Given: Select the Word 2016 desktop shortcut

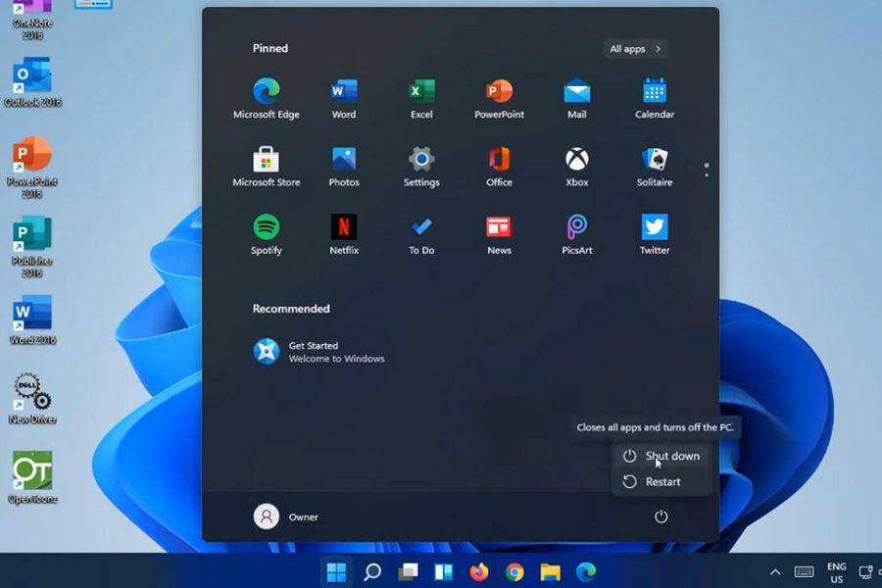Looking at the screenshot, I should [x=32, y=319].
